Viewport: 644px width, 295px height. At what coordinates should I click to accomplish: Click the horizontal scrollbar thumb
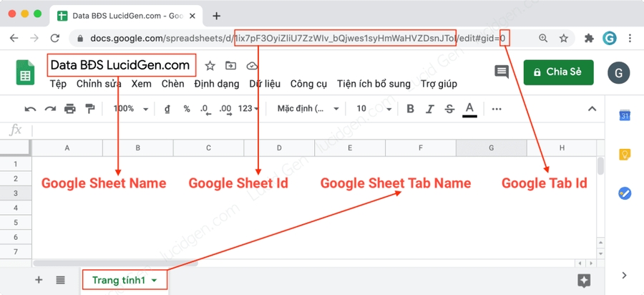(115, 263)
